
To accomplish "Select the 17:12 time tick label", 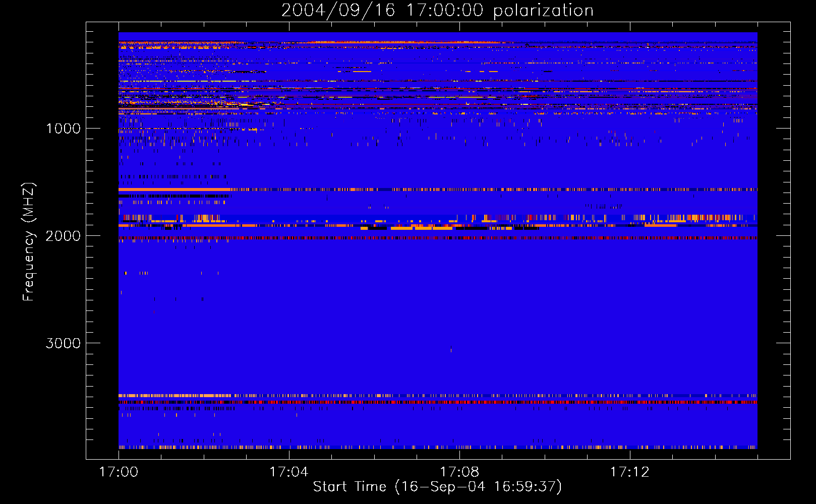I will tap(630, 472).
